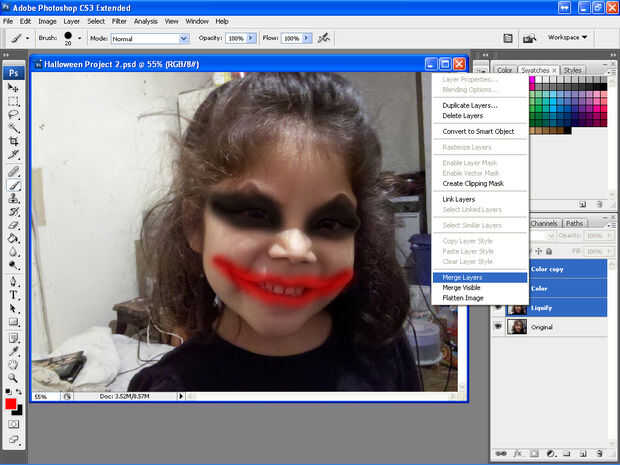Select the Eraser tool
The width and height of the screenshot is (620, 465).
coord(13,225)
